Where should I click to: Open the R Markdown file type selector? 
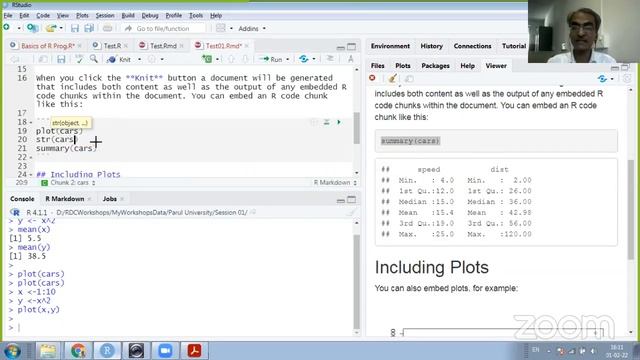click(335, 183)
